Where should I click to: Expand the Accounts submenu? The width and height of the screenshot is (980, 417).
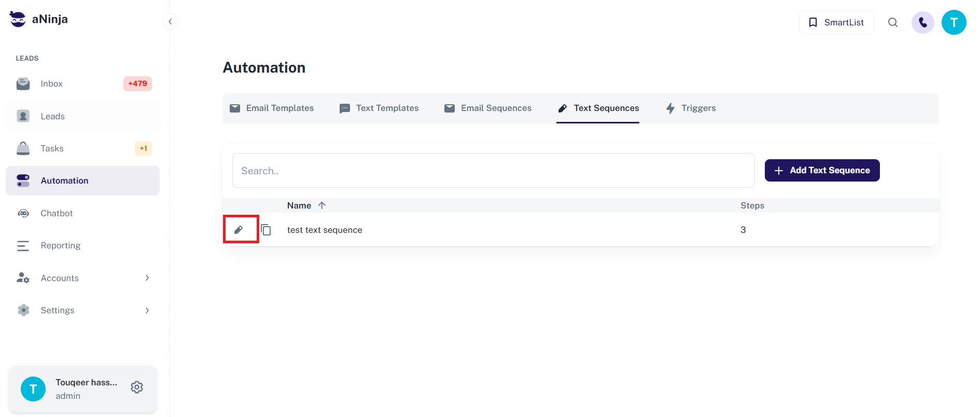click(147, 278)
